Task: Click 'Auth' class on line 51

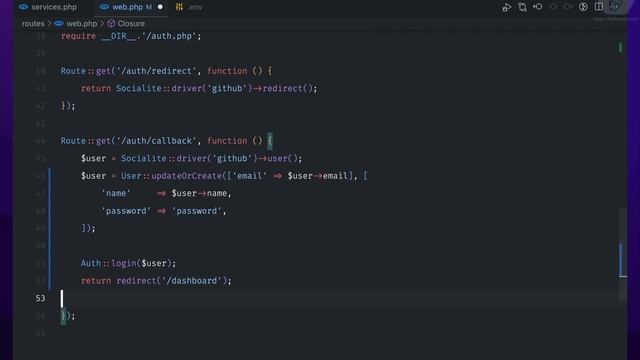Action: pos(91,263)
